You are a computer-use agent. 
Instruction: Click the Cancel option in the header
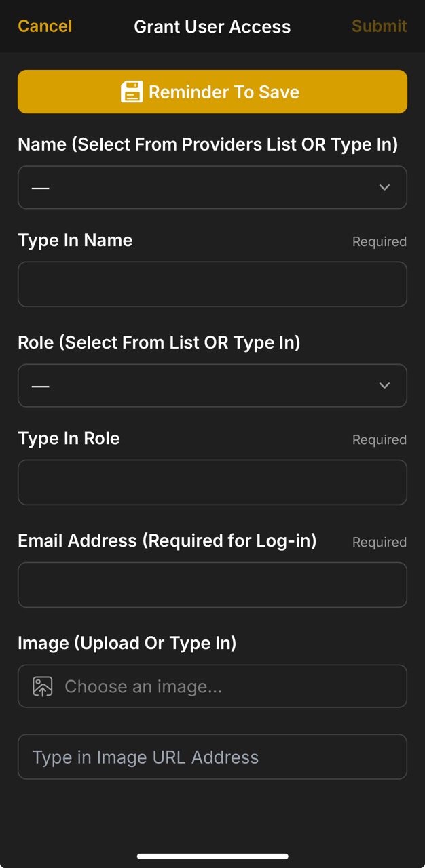pos(44,26)
